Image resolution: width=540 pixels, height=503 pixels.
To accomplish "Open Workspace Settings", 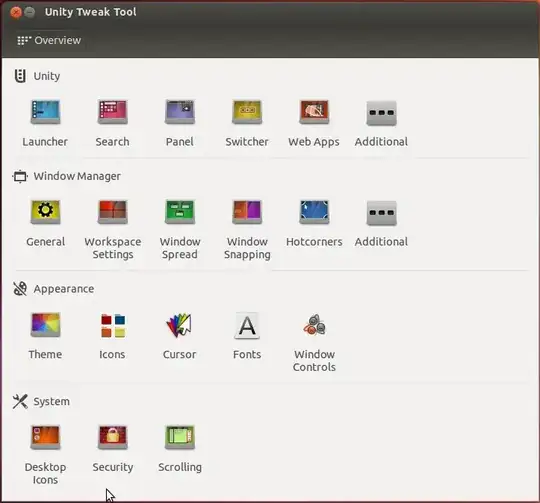I will click(113, 229).
